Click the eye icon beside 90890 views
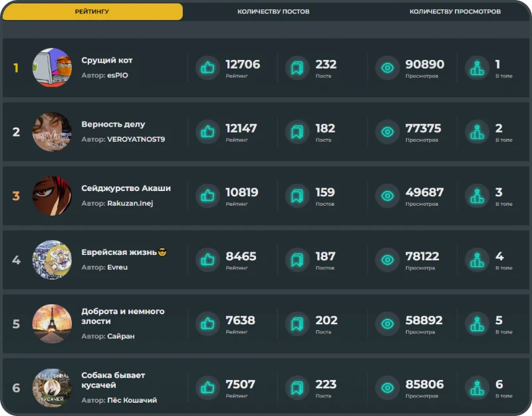The height and width of the screenshot is (416, 532). (x=388, y=68)
